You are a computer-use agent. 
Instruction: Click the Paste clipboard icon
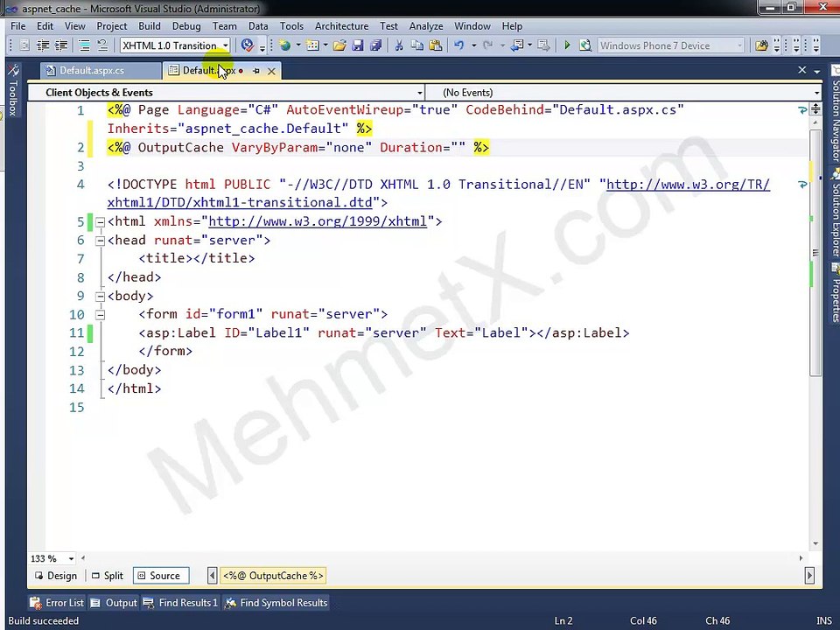[x=436, y=45]
